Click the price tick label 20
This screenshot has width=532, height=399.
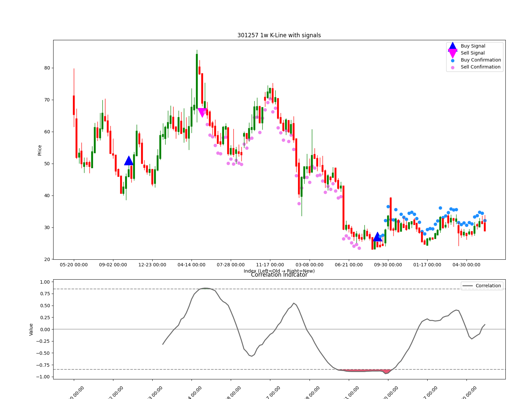pyautogui.click(x=47, y=259)
